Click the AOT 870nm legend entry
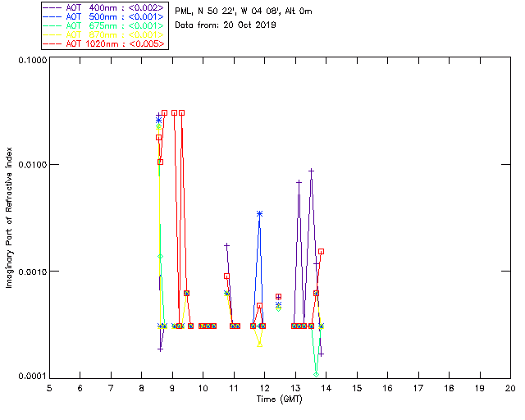This screenshot has width=525, height=420. tap(104, 34)
